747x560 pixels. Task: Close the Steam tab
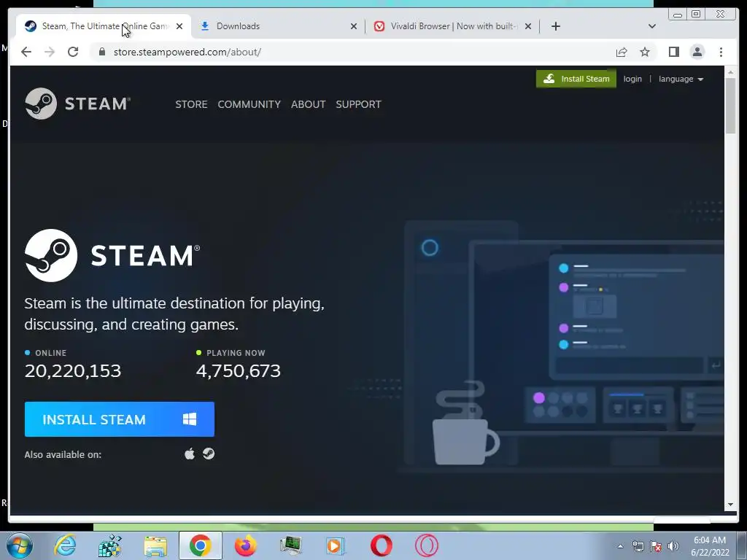click(179, 26)
